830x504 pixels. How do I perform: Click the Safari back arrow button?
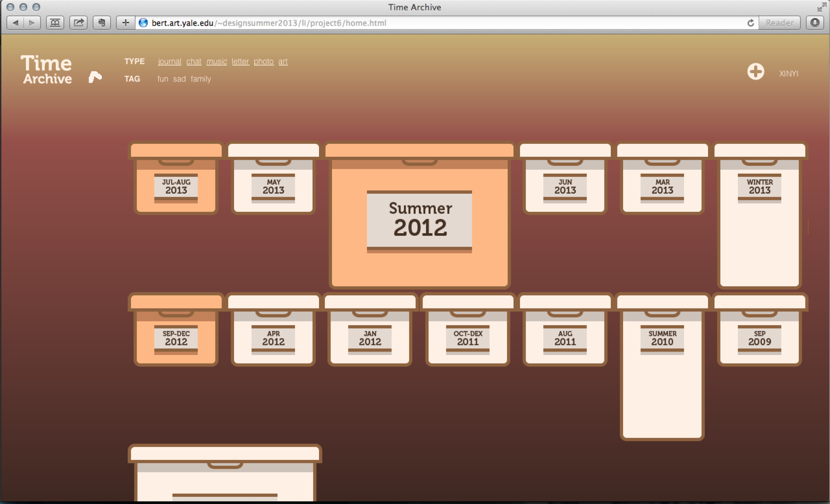pos(16,23)
